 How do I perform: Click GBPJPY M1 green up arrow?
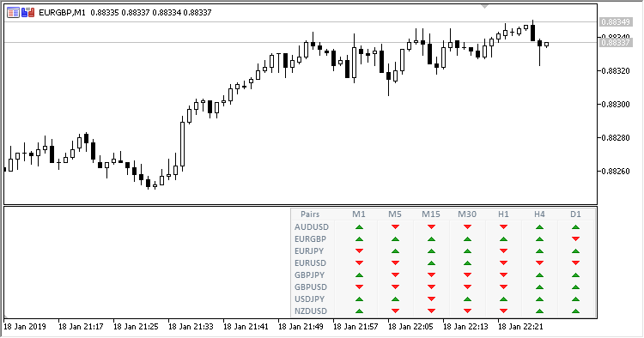point(360,275)
